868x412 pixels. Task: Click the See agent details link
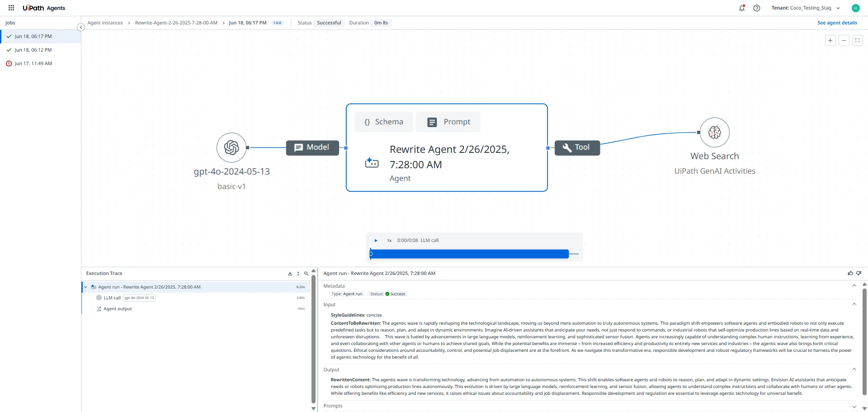point(837,23)
